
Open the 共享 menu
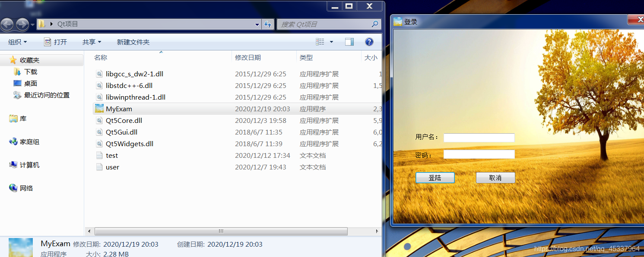[92, 42]
